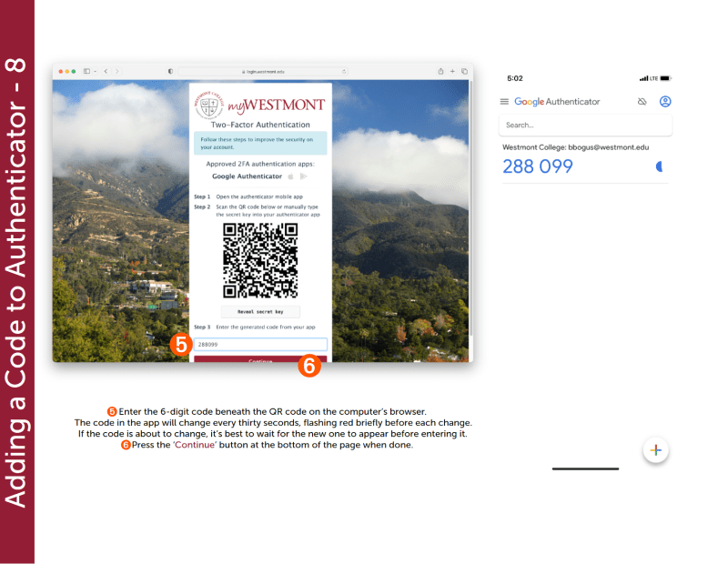Click the Safari share icon
This screenshot has width=728, height=564.
[440, 71]
